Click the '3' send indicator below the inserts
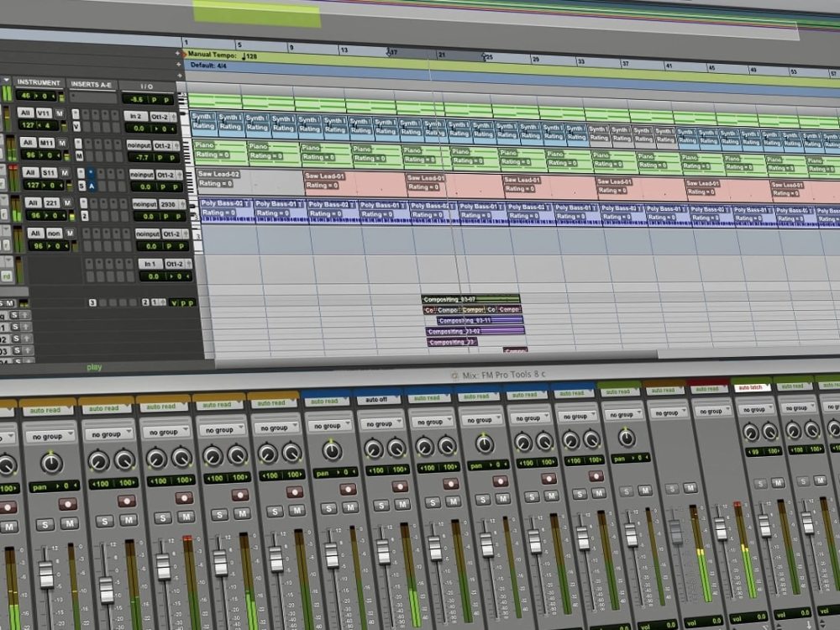840x630 pixels. coord(92,302)
